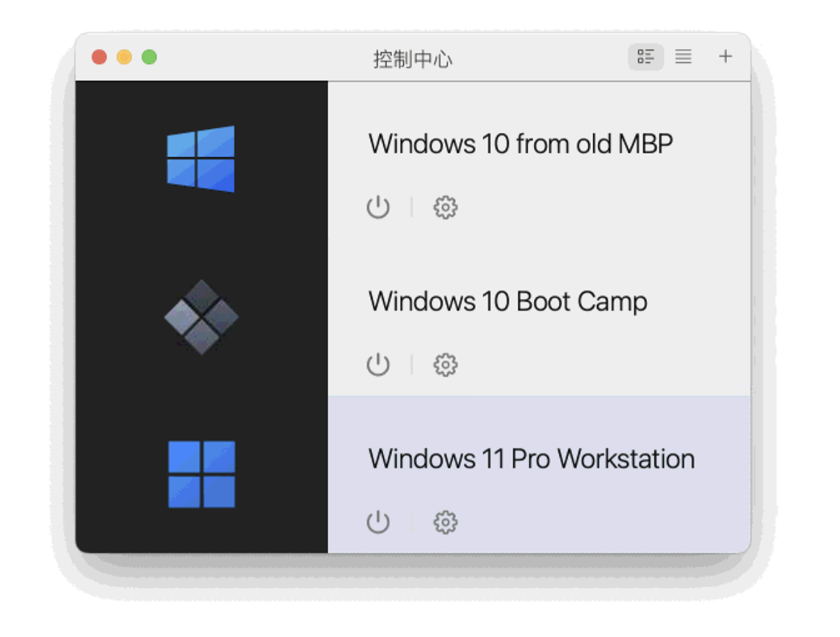Open settings gear for Windows 10 Boot Camp

pos(445,365)
